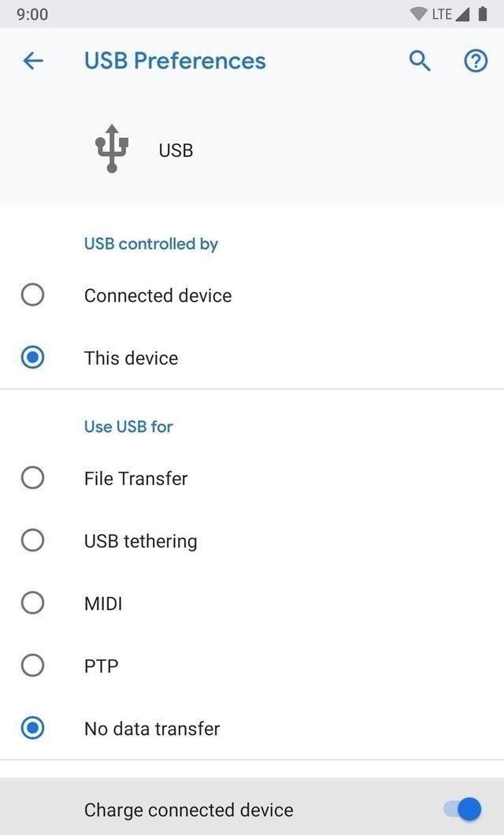Tap the cellular signal strength icon
This screenshot has height=835, width=504.
coord(462,14)
